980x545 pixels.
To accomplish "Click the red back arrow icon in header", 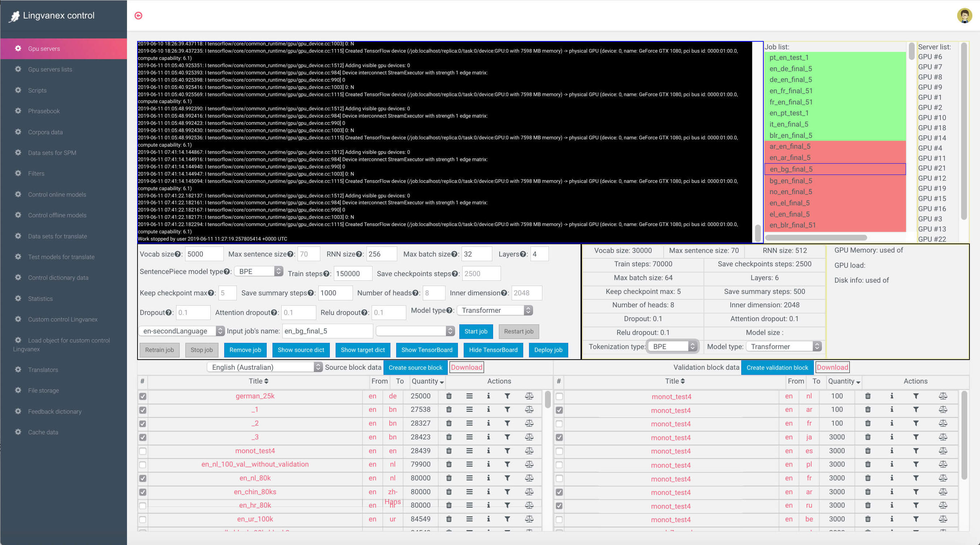I will (139, 16).
